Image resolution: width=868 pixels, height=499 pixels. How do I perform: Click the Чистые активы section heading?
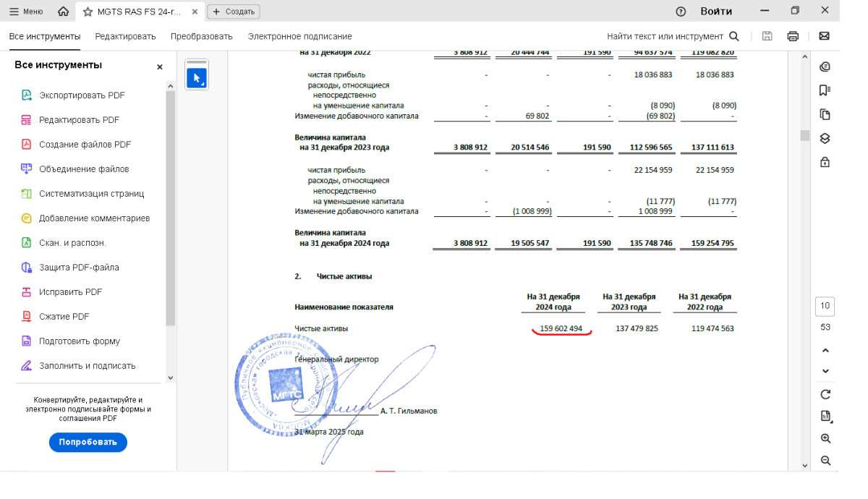tap(344, 276)
